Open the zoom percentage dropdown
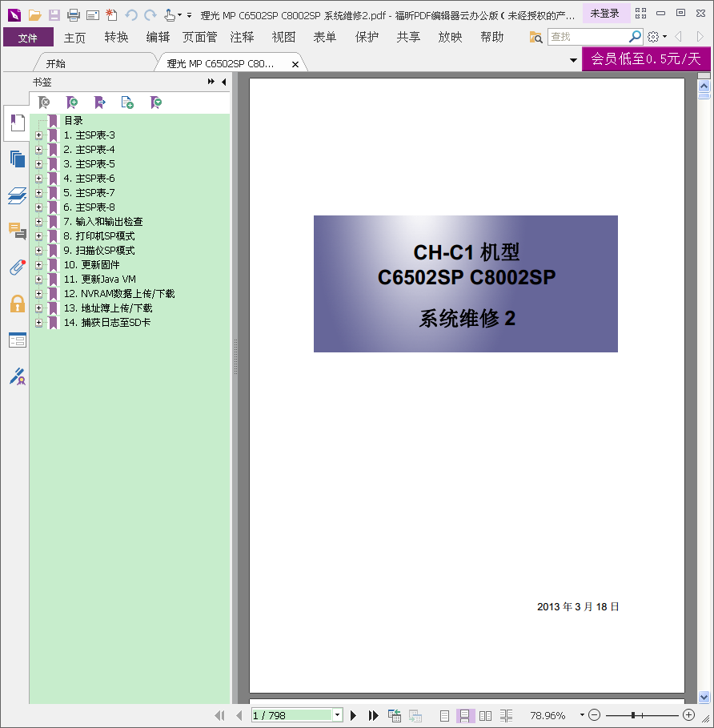Viewport: 714px width, 728px height. [582, 715]
